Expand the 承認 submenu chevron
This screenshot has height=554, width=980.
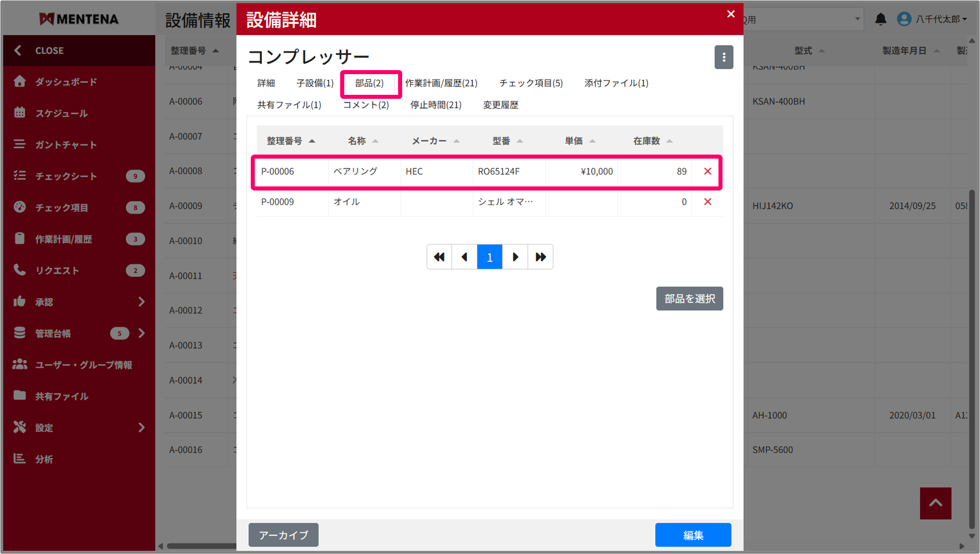142,302
